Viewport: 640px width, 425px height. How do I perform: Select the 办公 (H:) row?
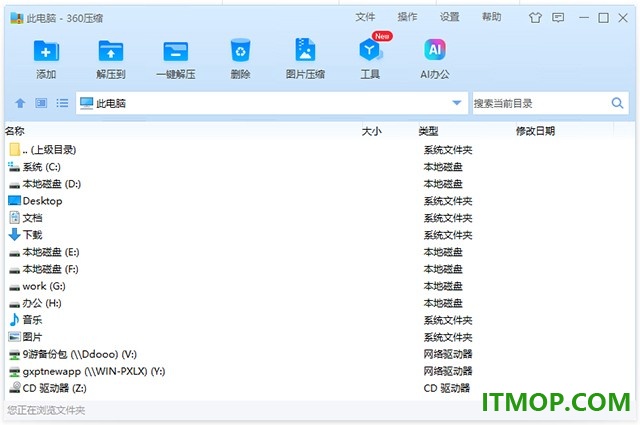(320, 303)
